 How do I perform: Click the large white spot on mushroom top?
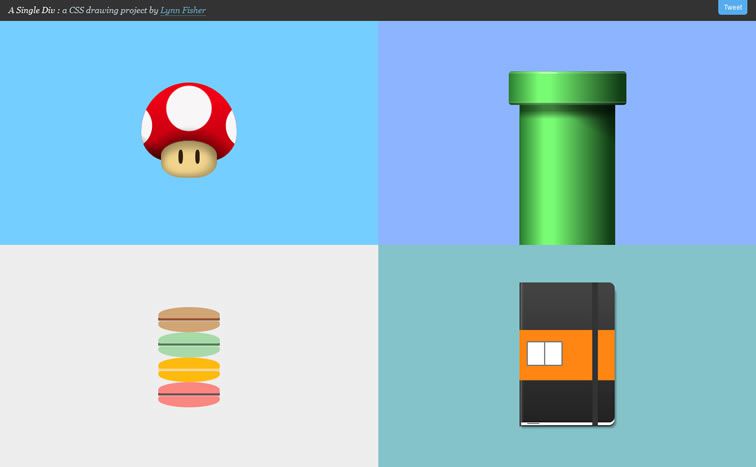189,107
